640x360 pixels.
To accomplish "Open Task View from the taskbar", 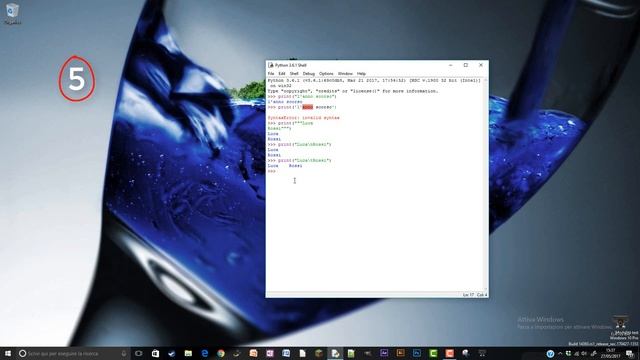I will pyautogui.click(x=139, y=353).
